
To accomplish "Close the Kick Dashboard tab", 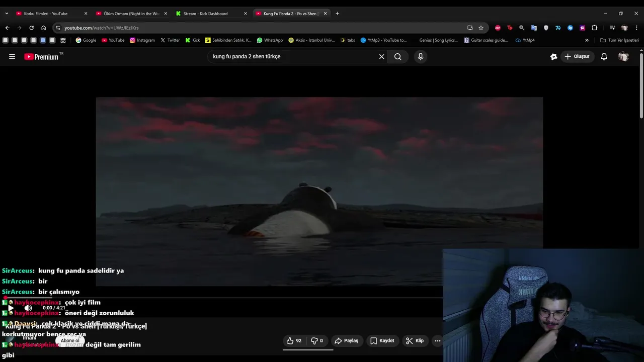I will tap(246, 14).
